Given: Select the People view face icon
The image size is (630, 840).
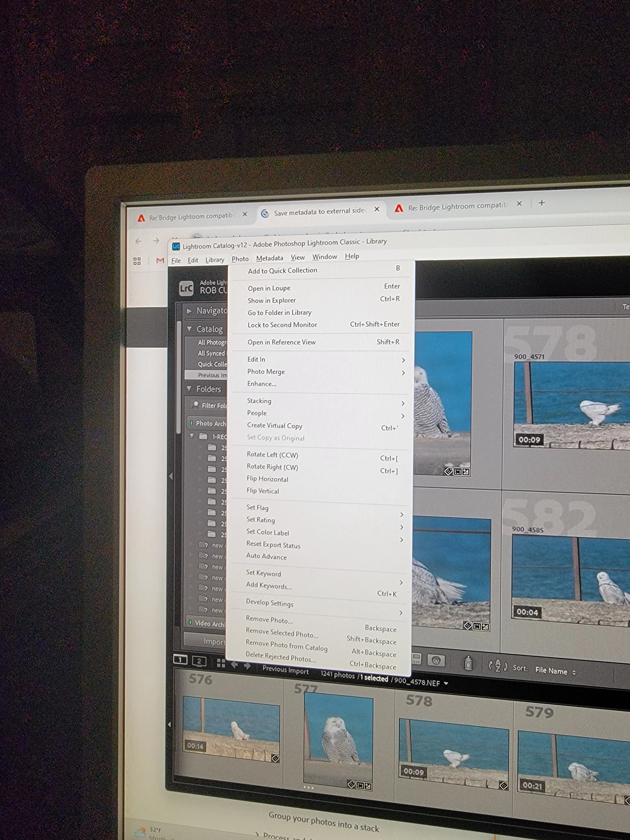Looking at the screenshot, I should (x=436, y=660).
